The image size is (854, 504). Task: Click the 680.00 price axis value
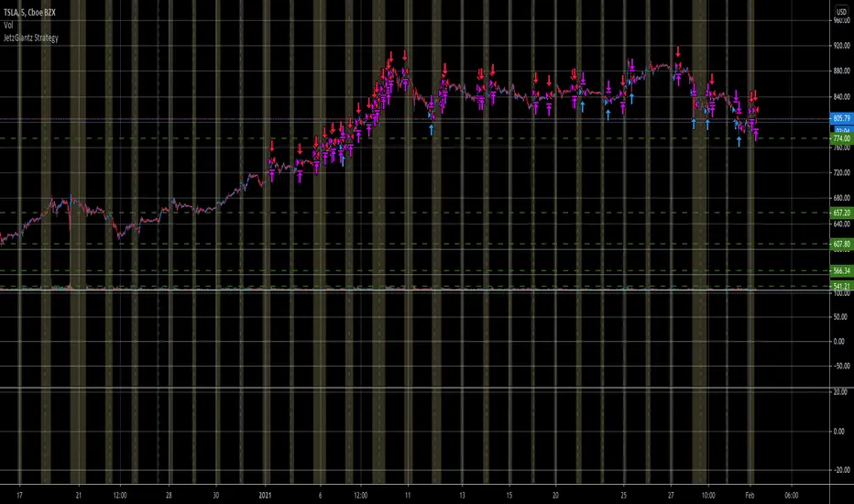[x=841, y=198]
